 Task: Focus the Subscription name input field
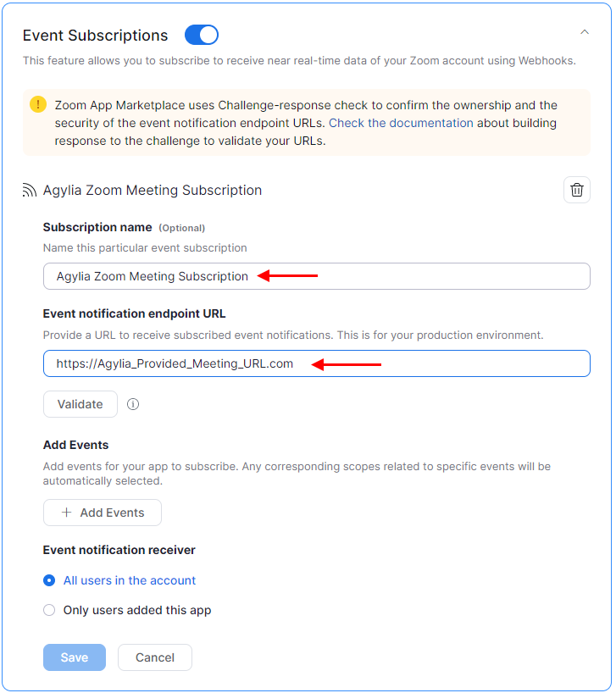316,276
